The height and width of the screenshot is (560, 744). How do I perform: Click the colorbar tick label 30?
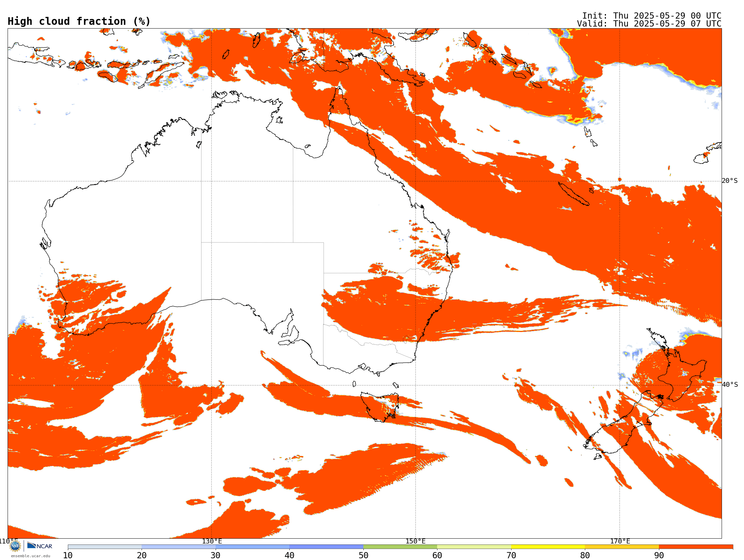[x=216, y=556]
